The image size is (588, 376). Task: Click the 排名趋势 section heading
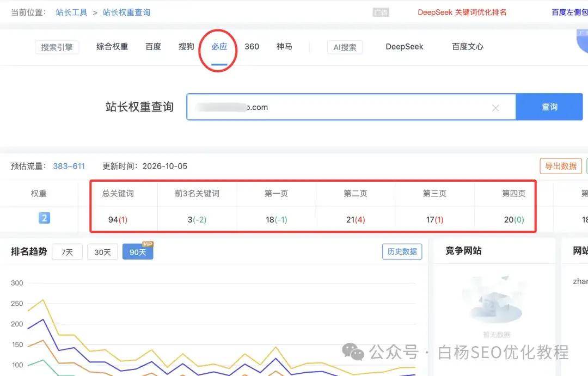(29, 251)
